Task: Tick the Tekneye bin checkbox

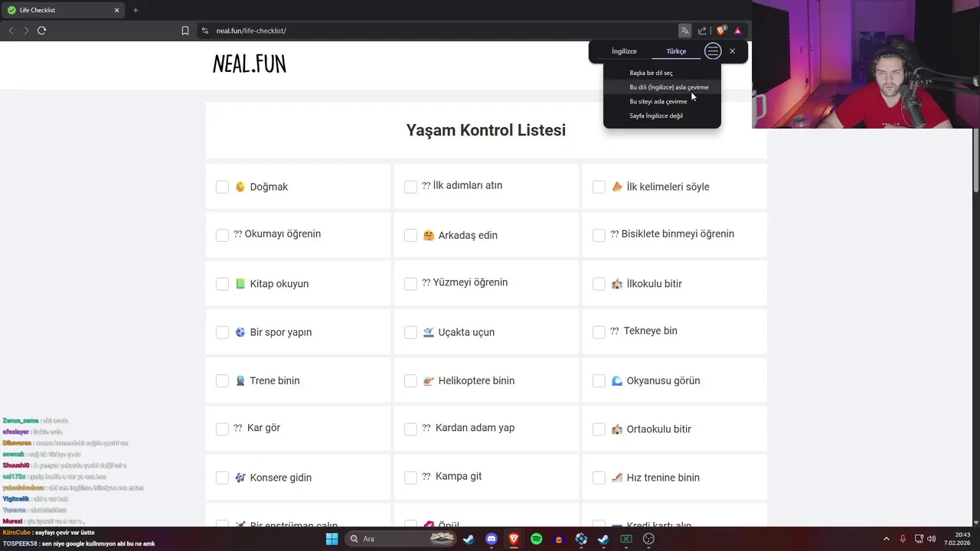Action: [x=599, y=332]
